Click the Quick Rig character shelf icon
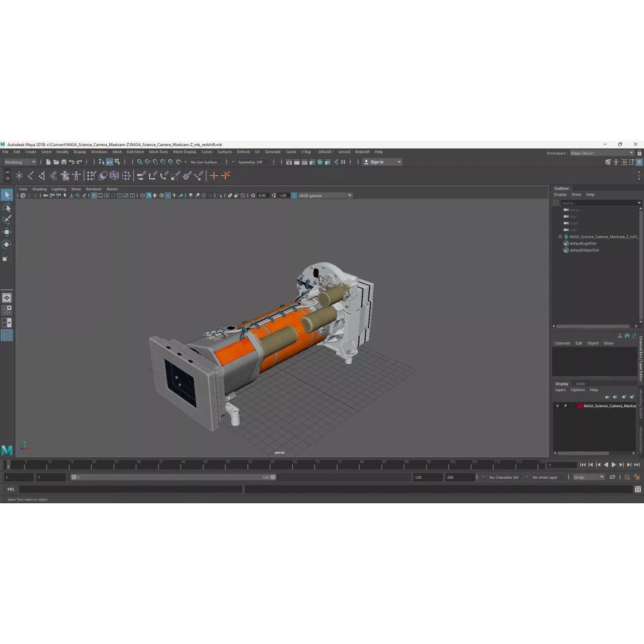Screen dimensions: 644x644 (65, 176)
